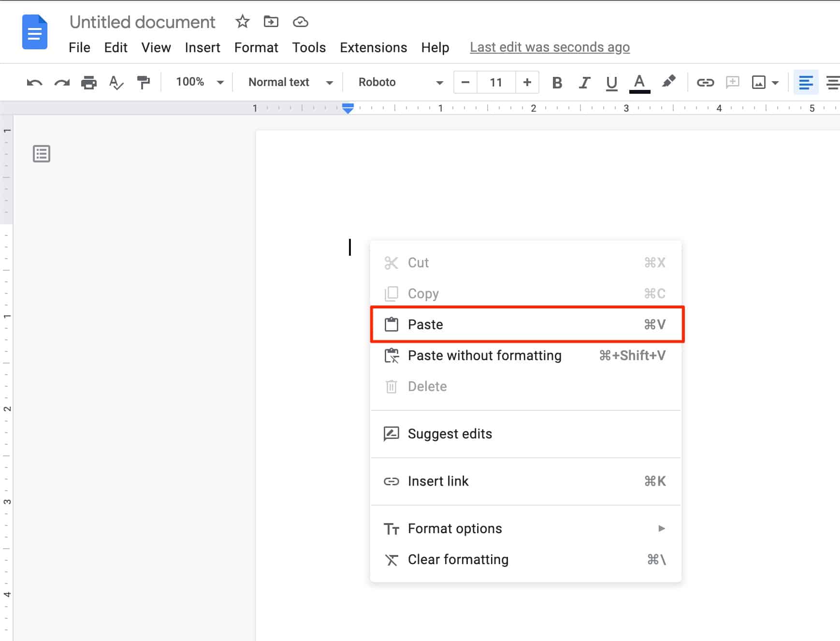Click the Add comment toolbar icon

click(x=733, y=82)
